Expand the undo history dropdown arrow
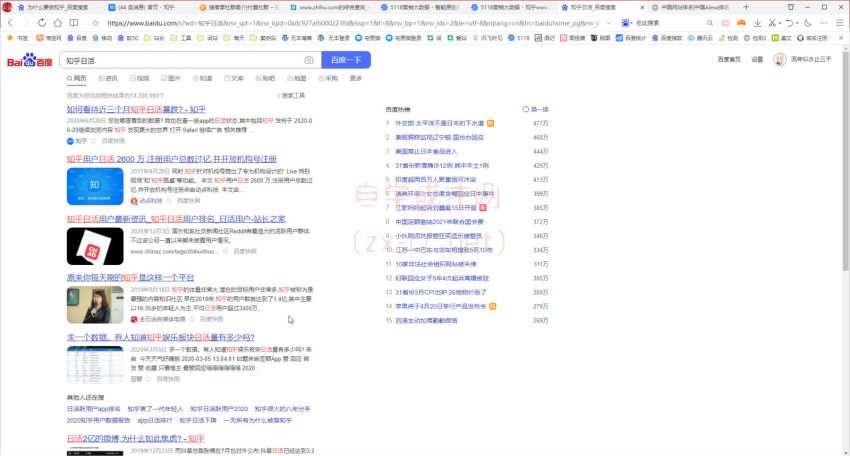850x456 pixels. click(x=797, y=23)
